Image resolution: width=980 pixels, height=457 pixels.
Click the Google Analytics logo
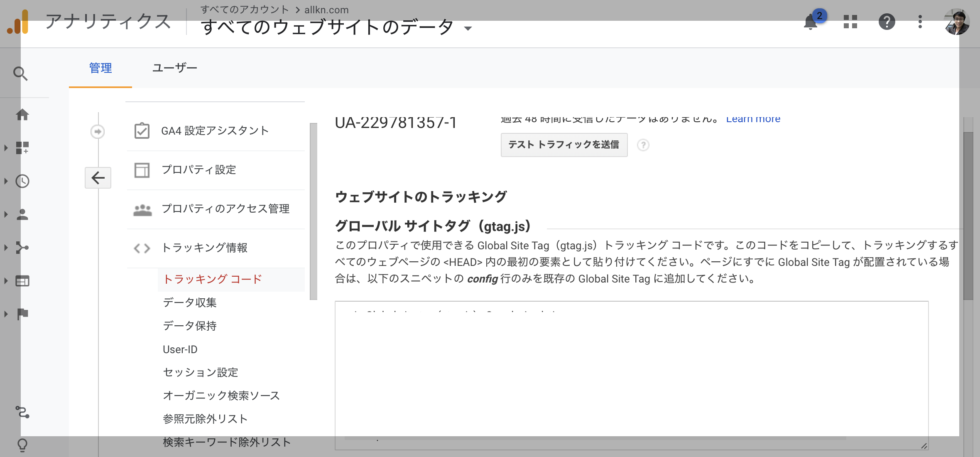tap(18, 22)
